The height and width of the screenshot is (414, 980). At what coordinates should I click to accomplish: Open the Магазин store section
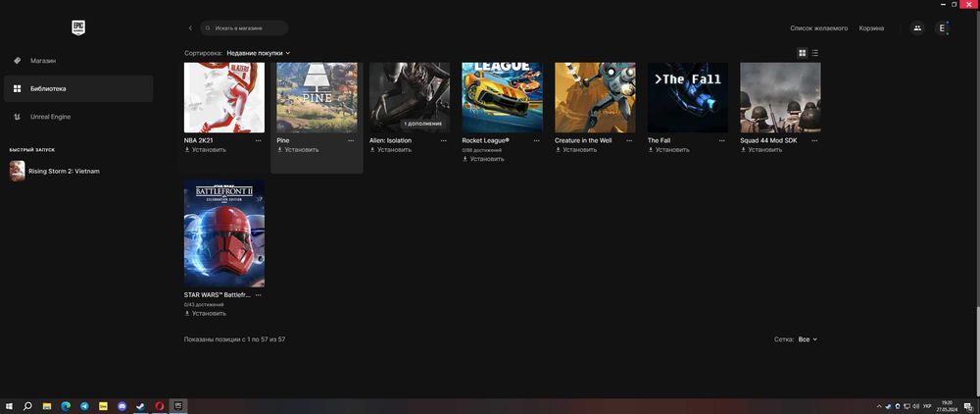78,61
